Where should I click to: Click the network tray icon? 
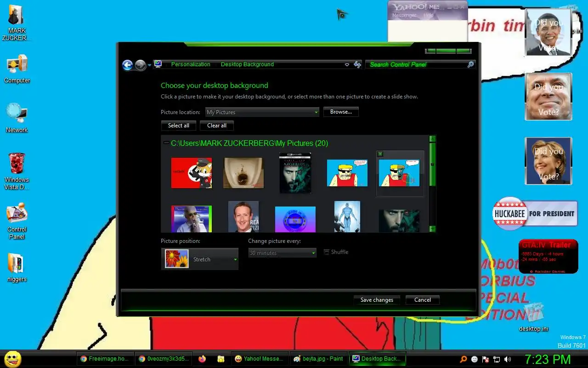[x=497, y=359]
